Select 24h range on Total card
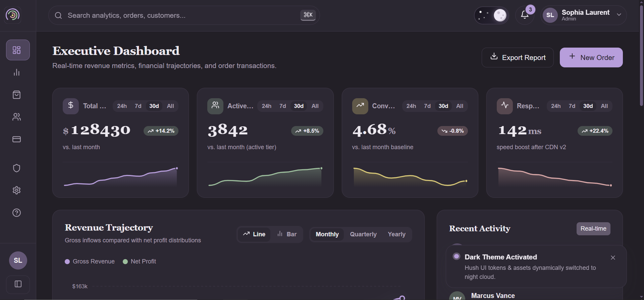The image size is (644, 300). [122, 106]
